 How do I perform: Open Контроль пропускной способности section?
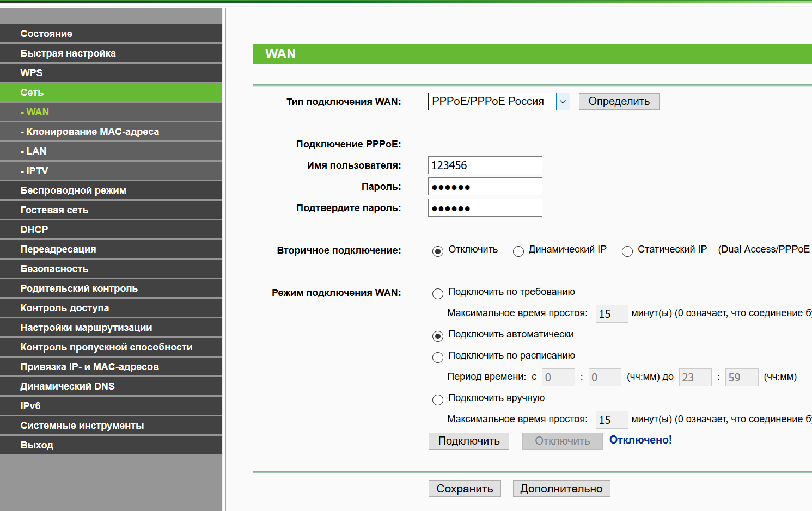click(111, 347)
